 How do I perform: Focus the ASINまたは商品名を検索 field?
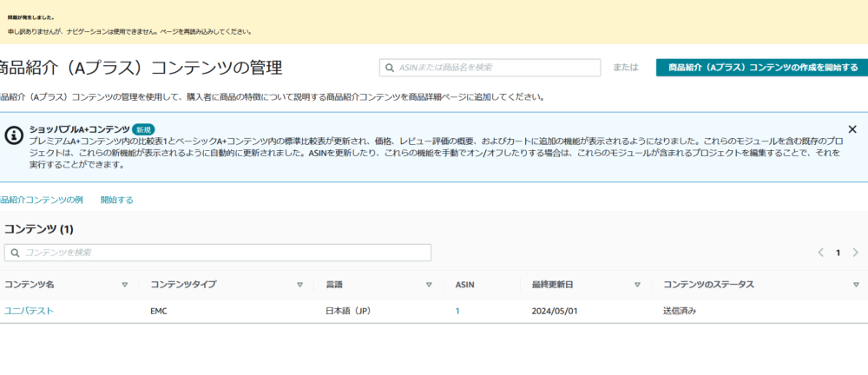tap(496, 68)
